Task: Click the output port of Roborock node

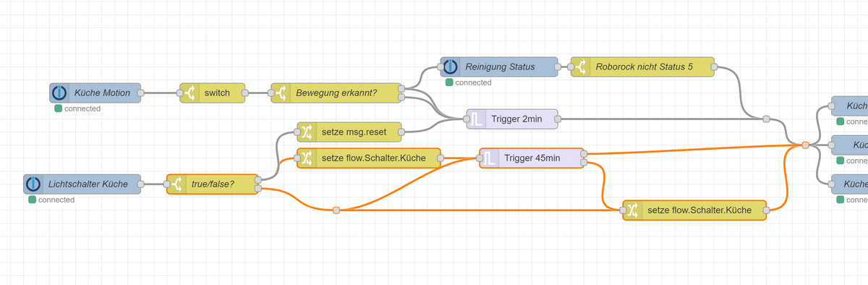Action: 714,67
